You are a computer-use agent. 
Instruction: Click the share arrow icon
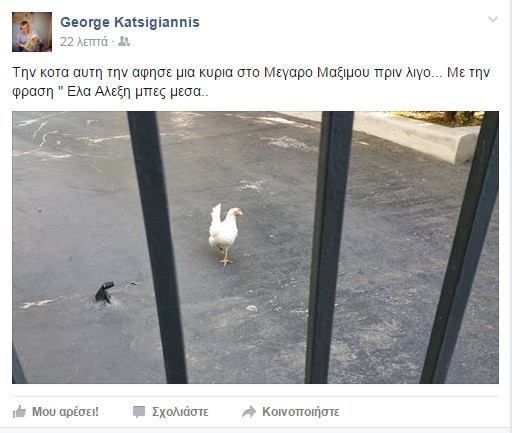pyautogui.click(x=249, y=412)
